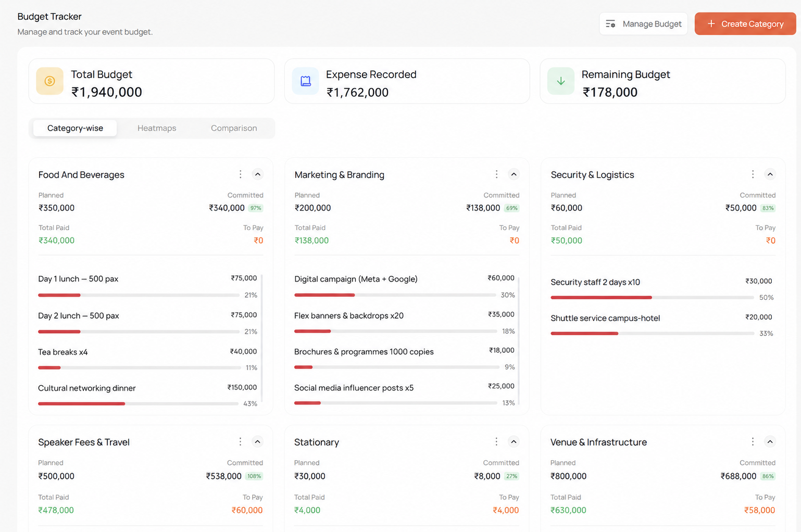Screen dimensions: 801x532
Task: Click the Remaining Budget down-arrow icon
Action: point(561,81)
